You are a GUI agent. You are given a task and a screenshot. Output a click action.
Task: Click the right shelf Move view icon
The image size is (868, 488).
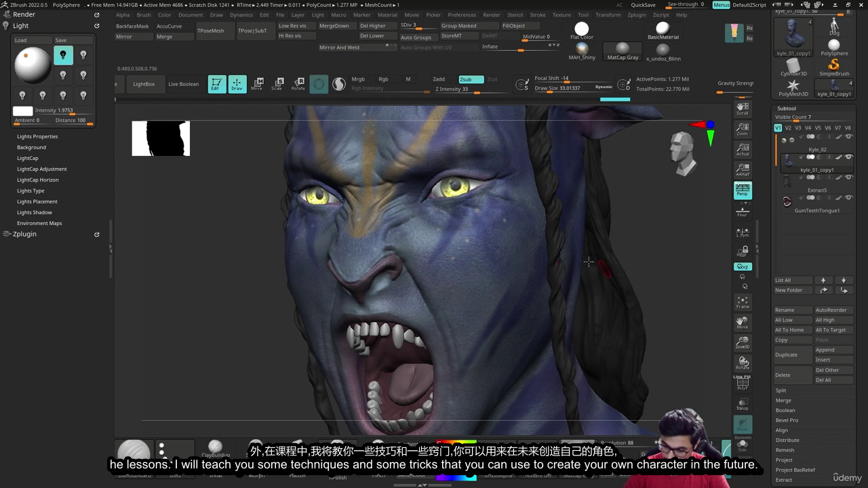pyautogui.click(x=743, y=323)
